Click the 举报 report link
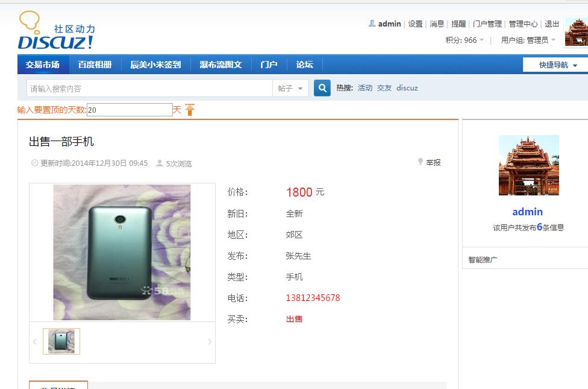Image resolution: width=588 pixels, height=389 pixels. click(x=434, y=162)
